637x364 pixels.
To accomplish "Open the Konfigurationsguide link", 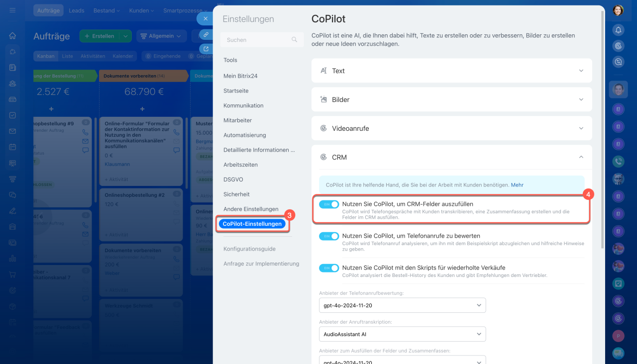I will (249, 249).
